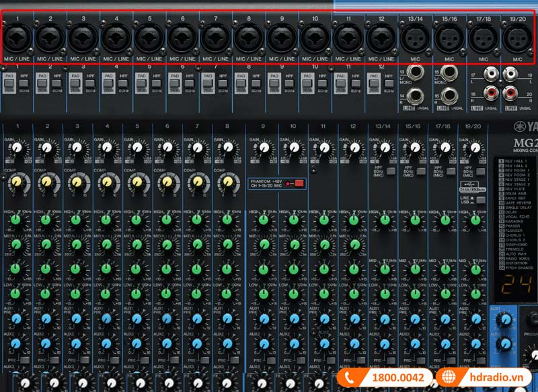Click the red R RCA jack on channel 19/20
The image size is (538, 392).
tap(510, 93)
